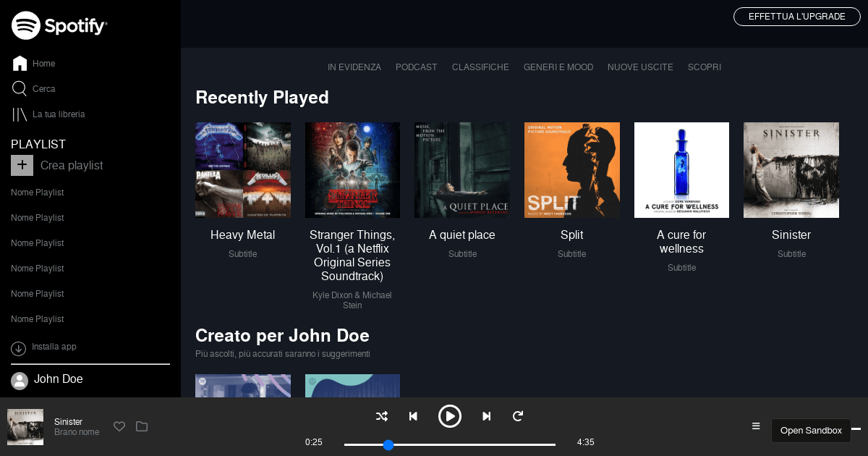The width and height of the screenshot is (868, 456).
Task: Open search with the Cerca magnifier icon
Action: [x=18, y=88]
